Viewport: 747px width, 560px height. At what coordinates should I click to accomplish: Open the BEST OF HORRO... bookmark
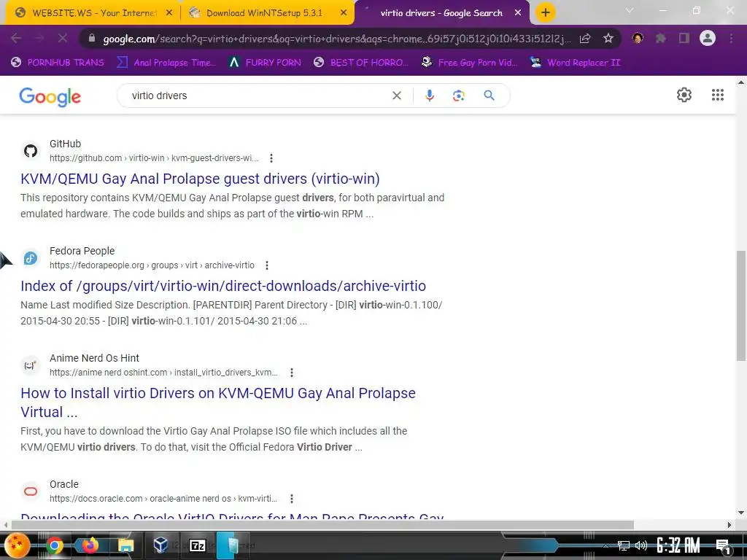click(362, 63)
